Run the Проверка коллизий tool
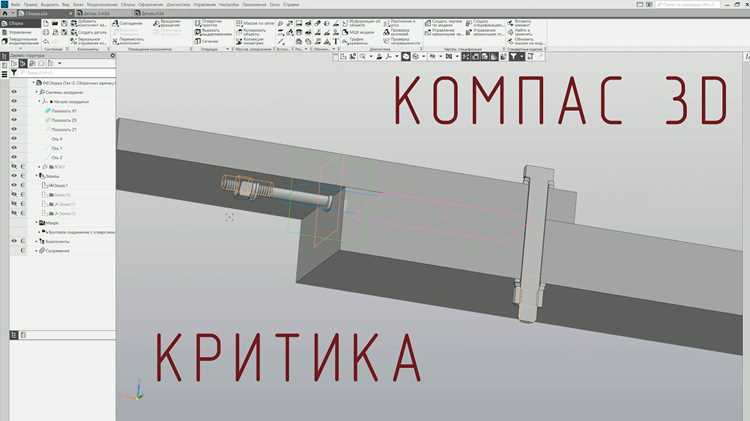Viewport: 750px width, 421px height. coord(397,32)
